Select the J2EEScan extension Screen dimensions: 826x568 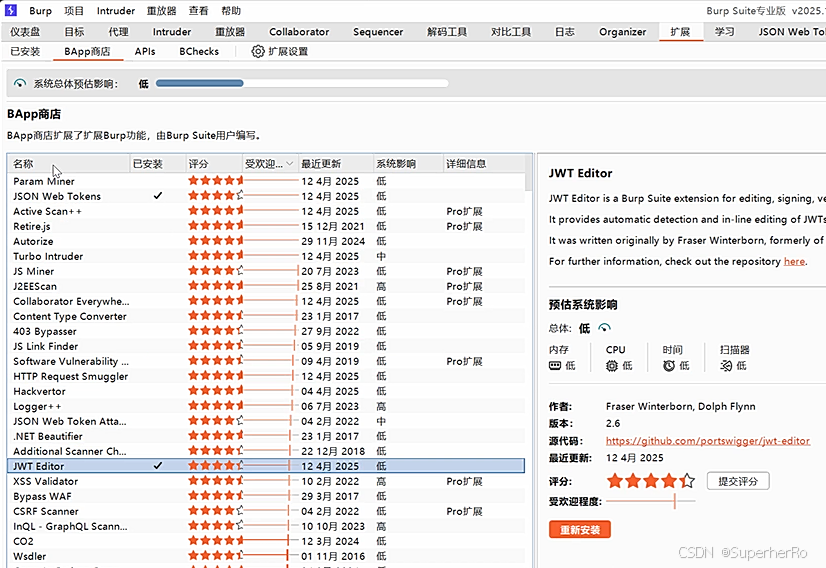[x=266, y=286]
